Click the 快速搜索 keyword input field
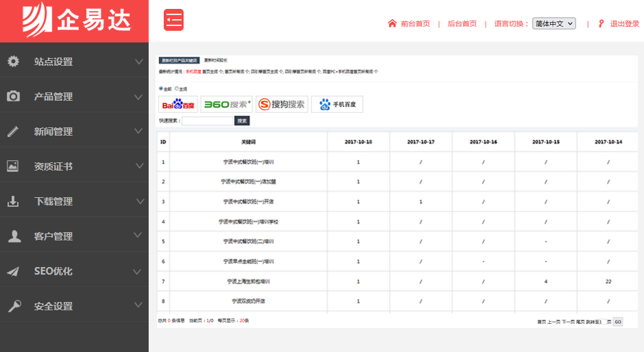Viewport: 644px width, 352px height. 208,121
